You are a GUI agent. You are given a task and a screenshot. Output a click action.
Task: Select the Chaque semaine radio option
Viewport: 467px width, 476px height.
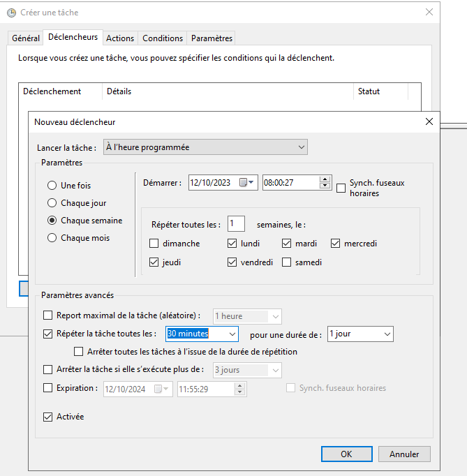coord(52,221)
